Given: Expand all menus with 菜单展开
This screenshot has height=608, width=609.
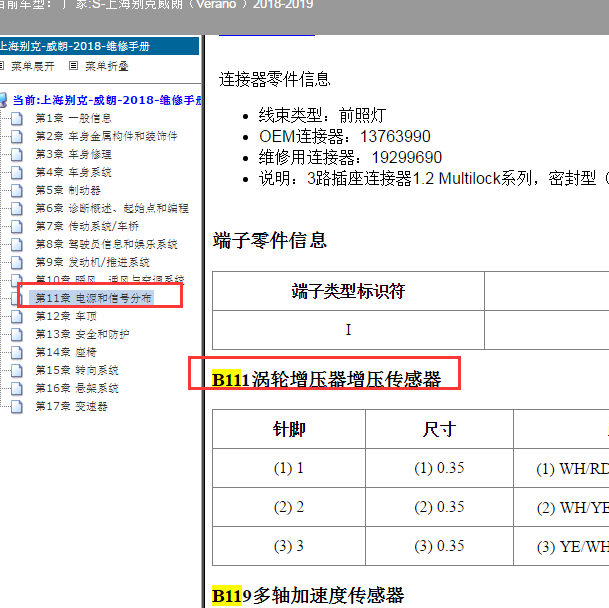Looking at the screenshot, I should tap(33, 66).
